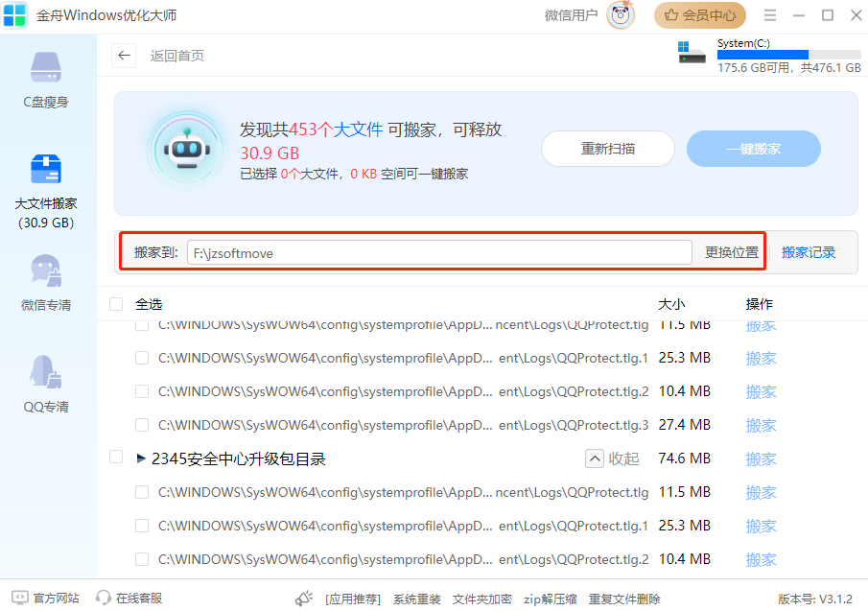Check the first QQProtect.tlg.2 10.4 MB row checkbox

click(142, 392)
